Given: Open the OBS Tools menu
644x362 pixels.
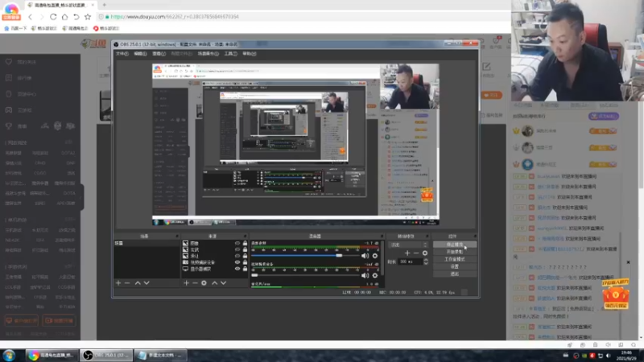Looking at the screenshot, I should point(230,54).
